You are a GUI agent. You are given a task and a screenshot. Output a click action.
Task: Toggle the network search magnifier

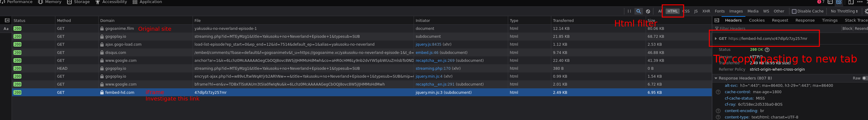point(638,11)
